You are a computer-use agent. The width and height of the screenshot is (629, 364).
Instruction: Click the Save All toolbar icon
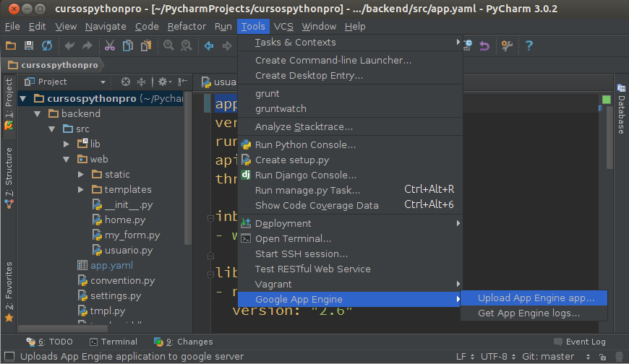[29, 45]
